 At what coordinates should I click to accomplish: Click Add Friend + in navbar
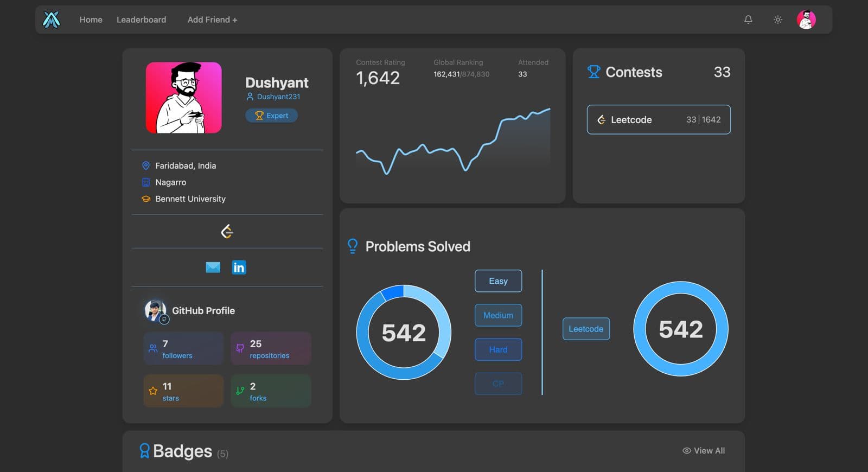[x=212, y=20]
